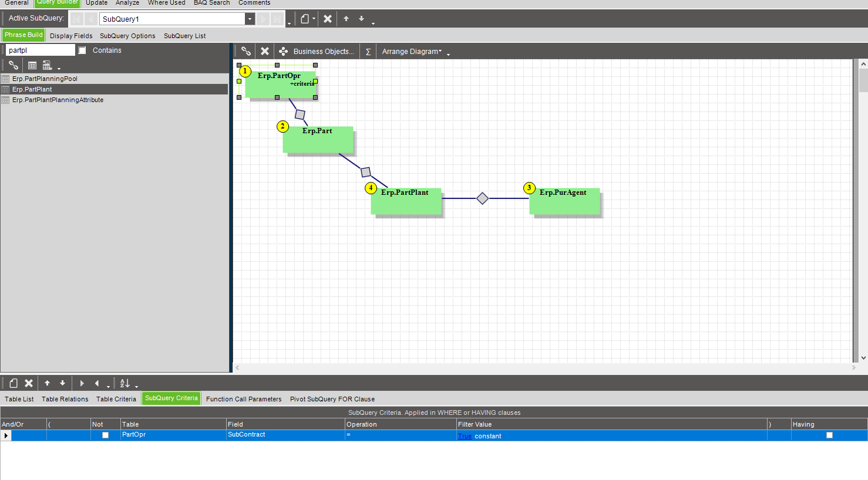Check the Having box in the PartOpr criteria row
The image size is (868, 480).
[829, 435]
